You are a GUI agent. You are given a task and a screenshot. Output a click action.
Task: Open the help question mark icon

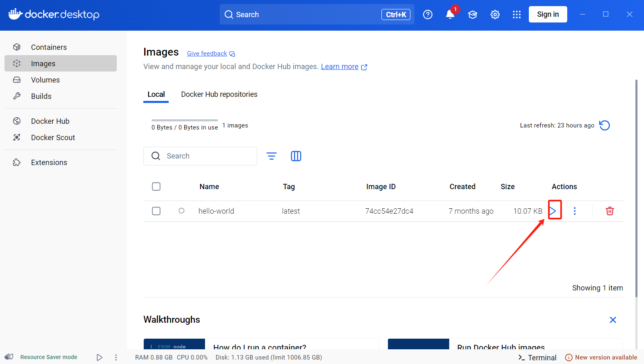pos(428,15)
